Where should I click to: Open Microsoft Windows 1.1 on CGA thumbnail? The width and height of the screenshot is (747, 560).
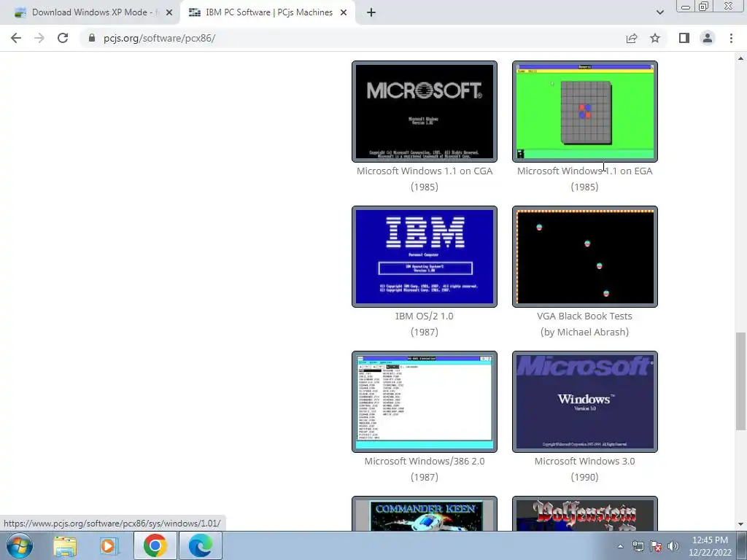(424, 112)
